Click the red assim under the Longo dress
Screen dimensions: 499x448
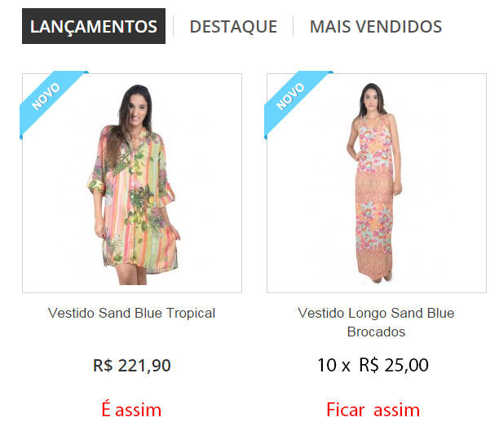coord(397,411)
